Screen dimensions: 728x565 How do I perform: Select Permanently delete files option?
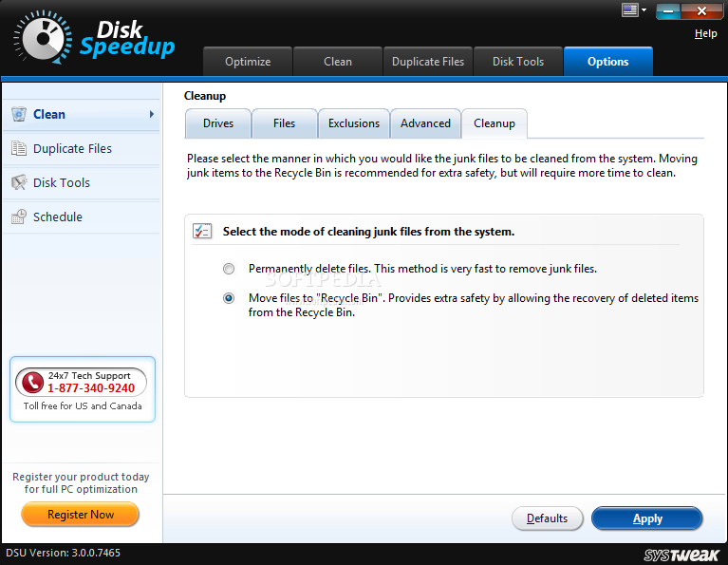(x=229, y=269)
